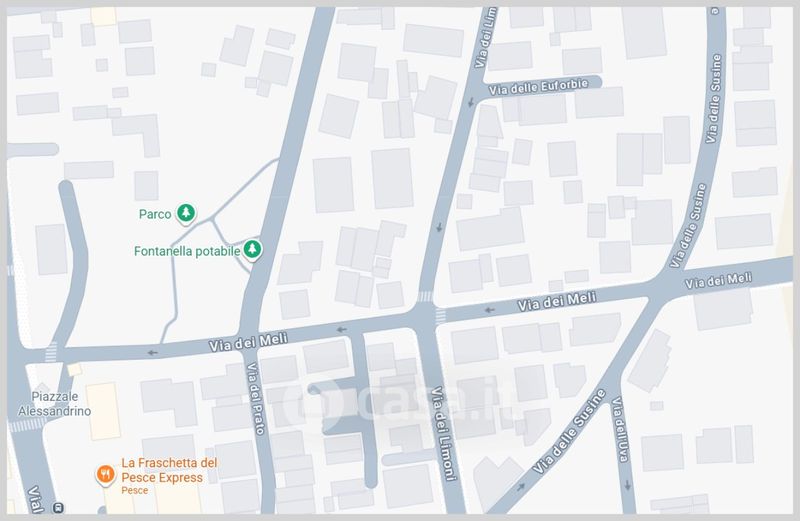Click the Pesce category text under restaurant name

(x=135, y=491)
